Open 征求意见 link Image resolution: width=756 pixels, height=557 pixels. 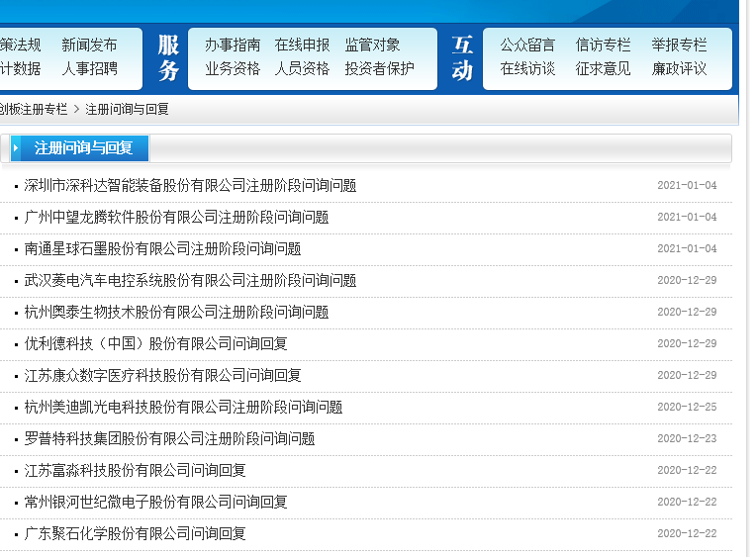pos(604,68)
